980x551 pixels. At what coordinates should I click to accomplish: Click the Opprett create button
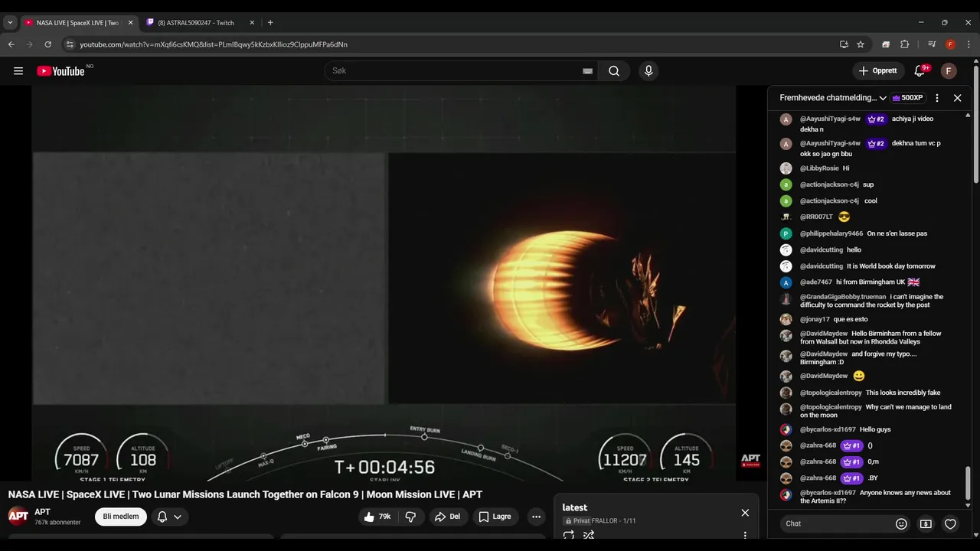pos(878,71)
